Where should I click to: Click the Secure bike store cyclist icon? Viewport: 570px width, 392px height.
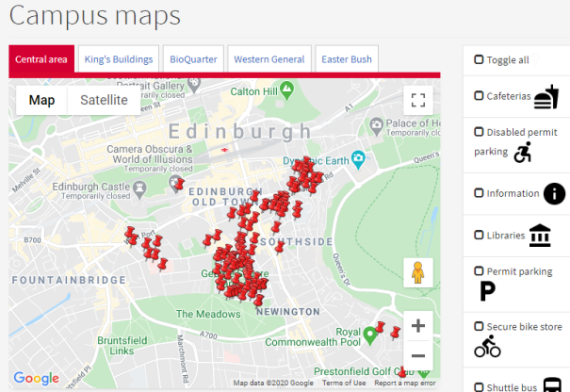coord(487,346)
